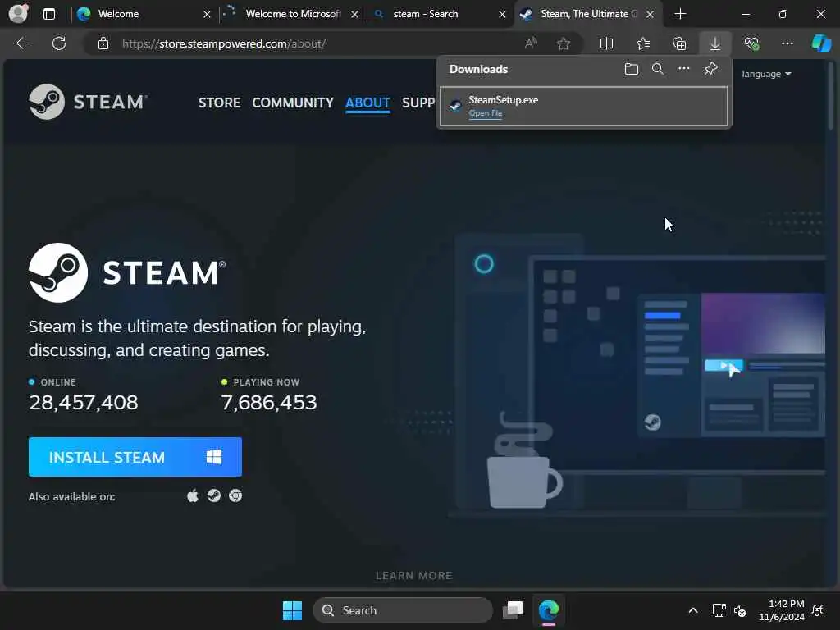Viewport: 840px width, 630px height.
Task: Open the clock and date flyout
Action: click(x=782, y=610)
